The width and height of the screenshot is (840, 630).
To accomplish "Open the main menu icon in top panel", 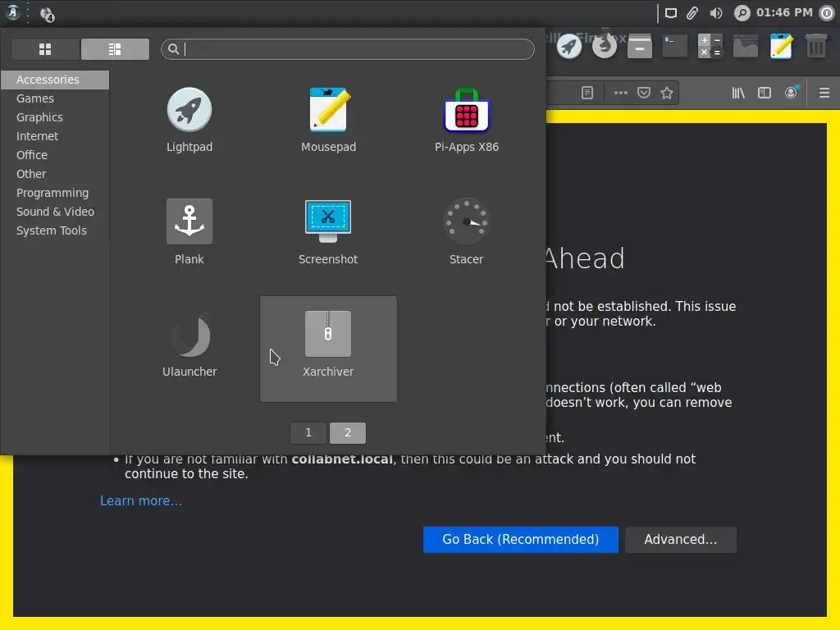I will click(13, 13).
